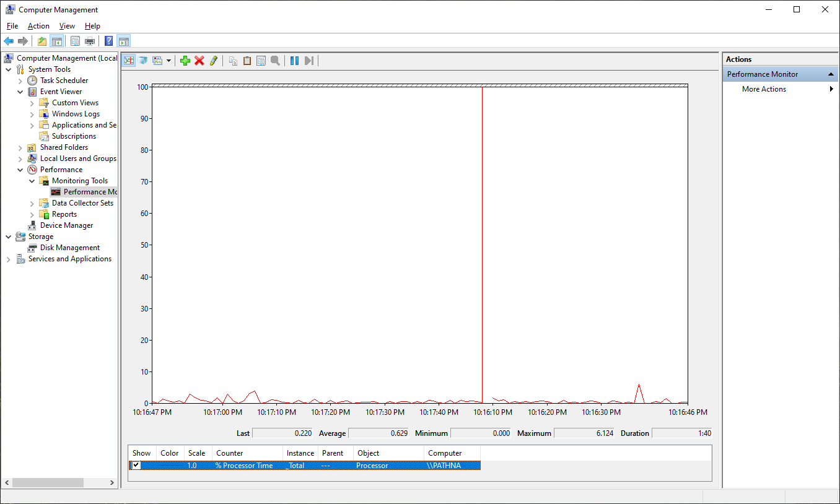Screen dimensions: 840x504
Task: Uncheck the Show checkbox for % Processor Time
Action: pyautogui.click(x=136, y=466)
